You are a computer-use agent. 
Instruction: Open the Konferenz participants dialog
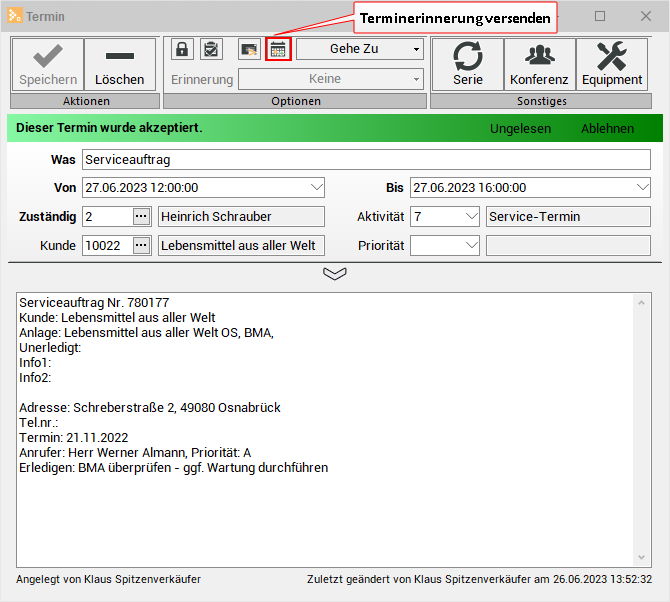[540, 65]
